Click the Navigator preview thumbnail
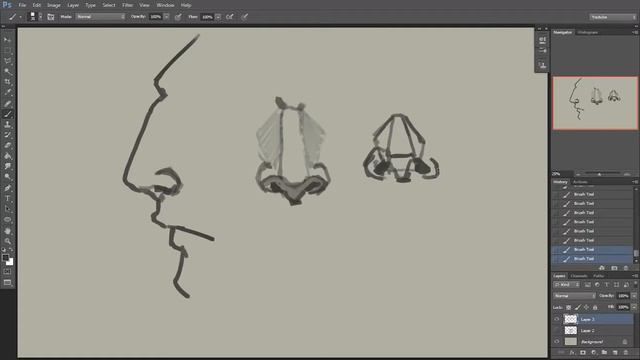 [595, 103]
